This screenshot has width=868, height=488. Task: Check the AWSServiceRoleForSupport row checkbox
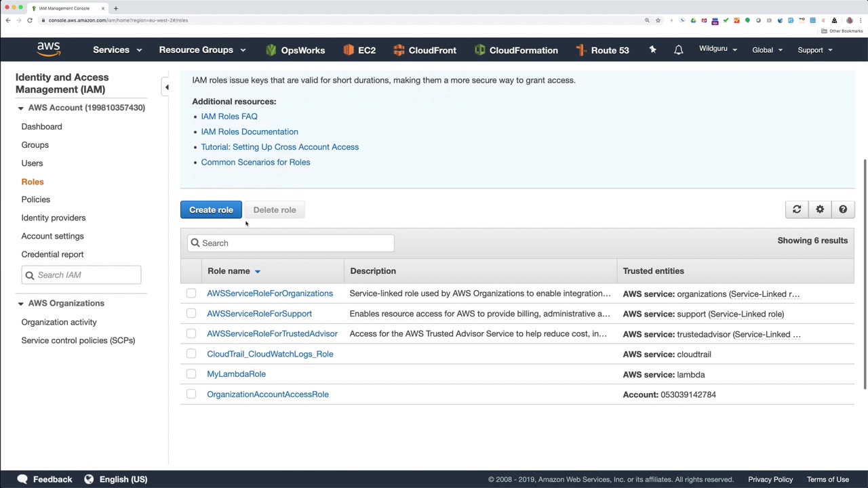coord(191,314)
